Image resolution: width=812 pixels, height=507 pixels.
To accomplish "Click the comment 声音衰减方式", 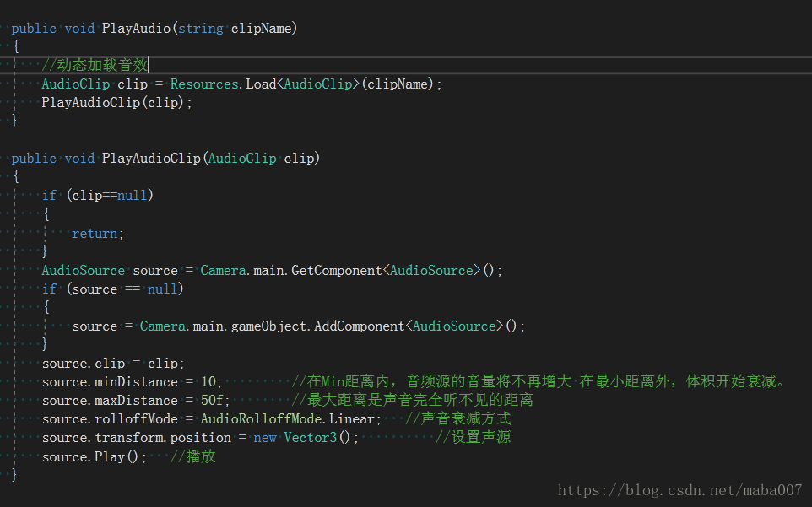I will (457, 418).
